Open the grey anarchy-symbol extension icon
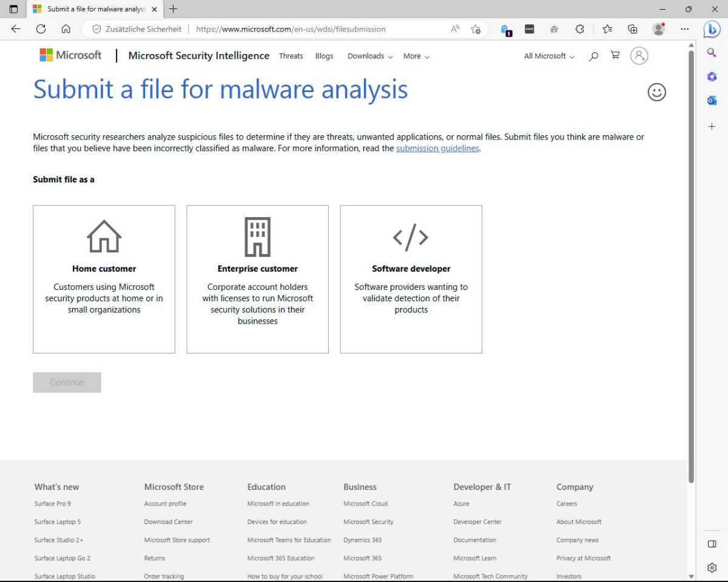The image size is (728, 582). click(554, 29)
